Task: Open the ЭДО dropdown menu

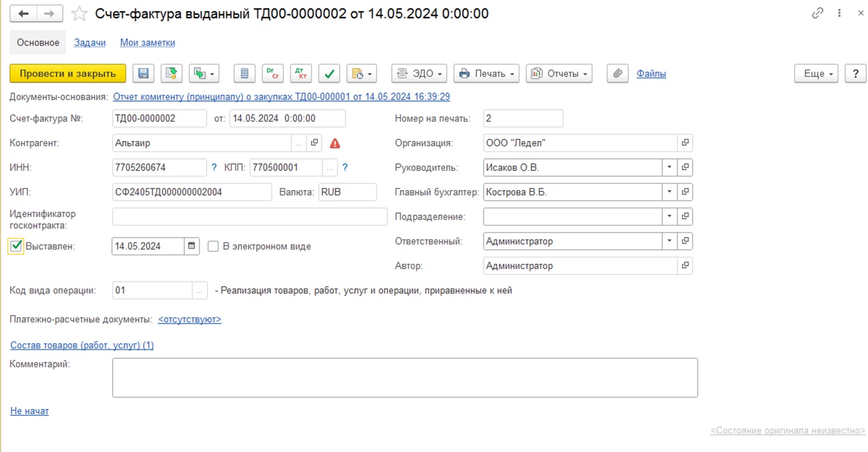Action: (x=419, y=73)
